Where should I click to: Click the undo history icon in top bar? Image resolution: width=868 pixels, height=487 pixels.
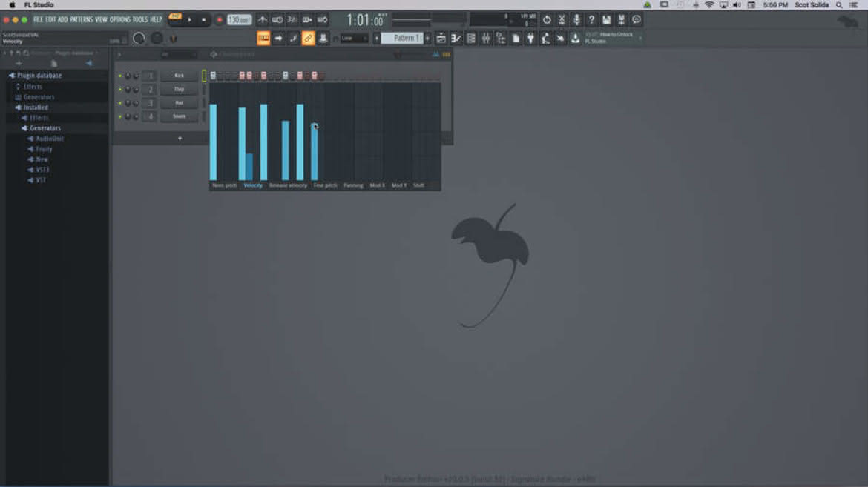coord(547,20)
